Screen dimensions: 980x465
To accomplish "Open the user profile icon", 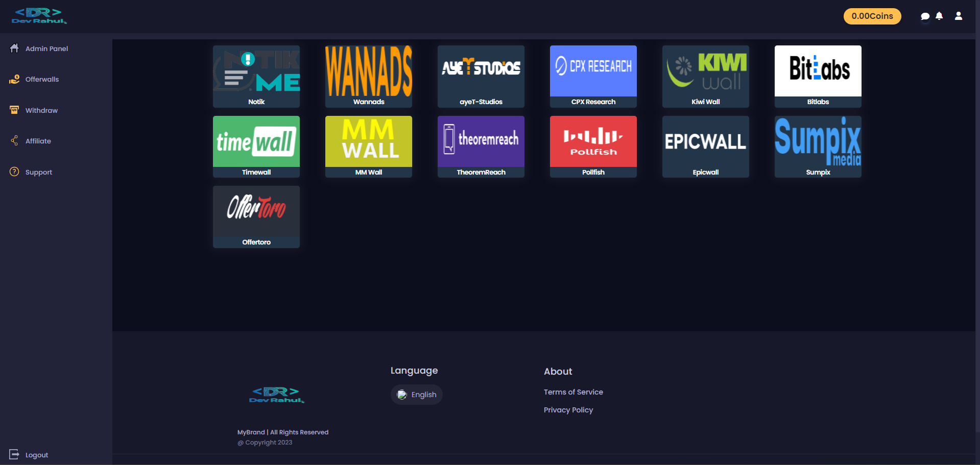I will [x=959, y=16].
